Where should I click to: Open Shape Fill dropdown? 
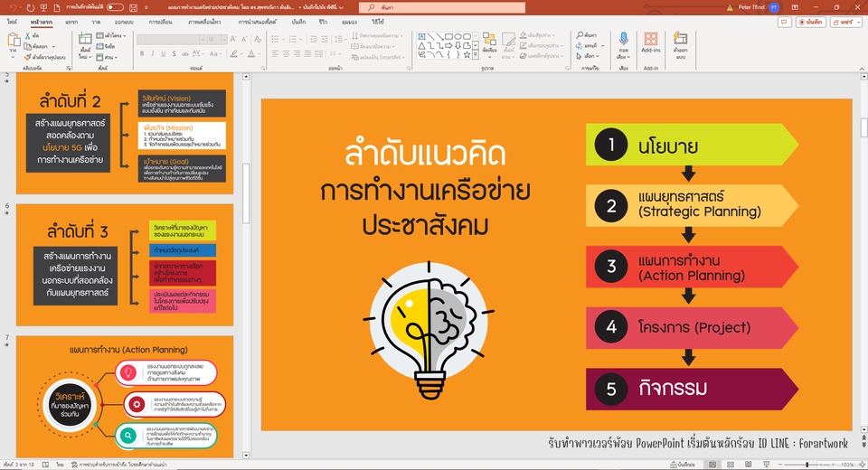pos(539,35)
